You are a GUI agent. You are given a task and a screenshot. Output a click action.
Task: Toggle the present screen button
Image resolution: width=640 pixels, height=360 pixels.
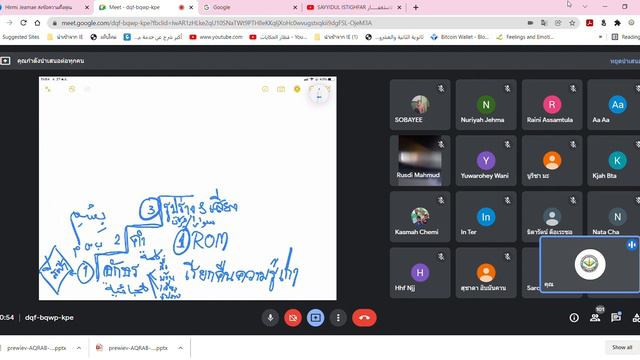click(316, 318)
